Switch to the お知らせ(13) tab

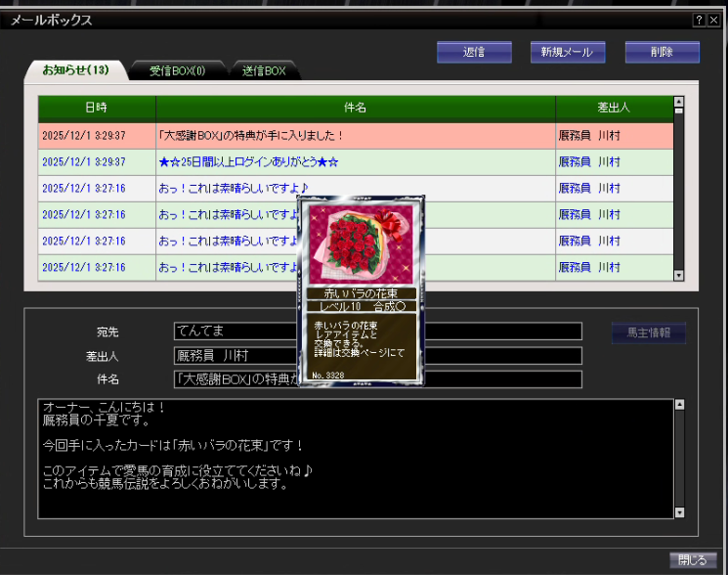click(x=74, y=70)
